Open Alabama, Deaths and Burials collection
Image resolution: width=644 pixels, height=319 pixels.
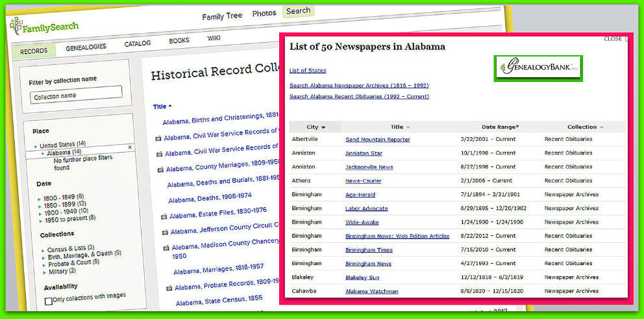click(223, 182)
